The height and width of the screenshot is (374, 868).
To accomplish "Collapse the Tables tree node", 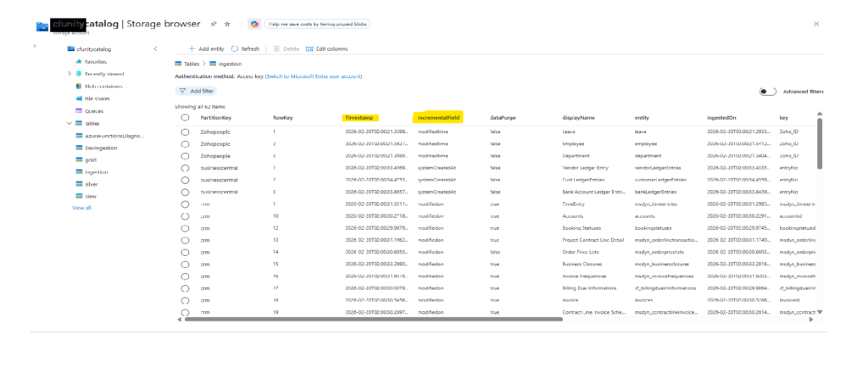I will 70,123.
